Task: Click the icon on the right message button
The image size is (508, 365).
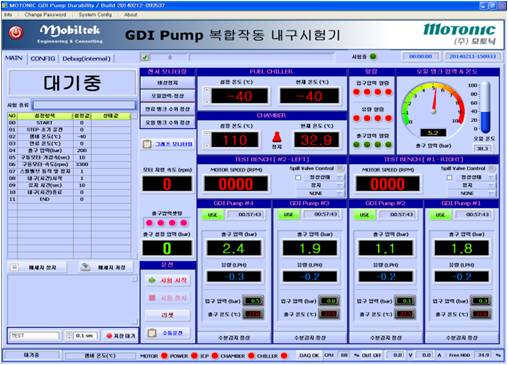Action: click(86, 267)
